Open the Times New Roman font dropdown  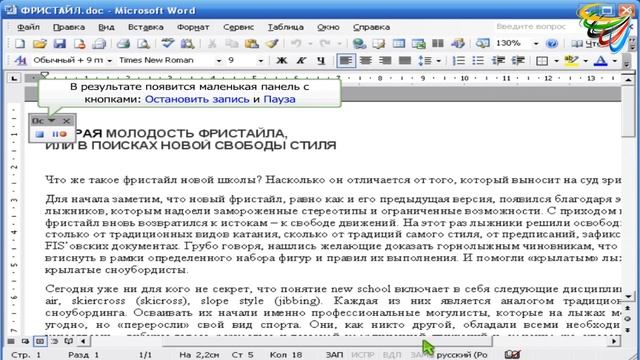click(219, 61)
